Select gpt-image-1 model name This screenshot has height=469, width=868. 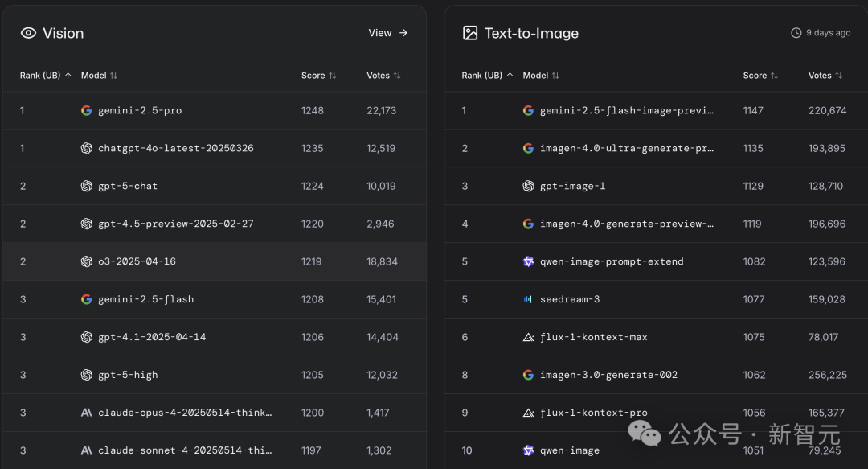[572, 186]
